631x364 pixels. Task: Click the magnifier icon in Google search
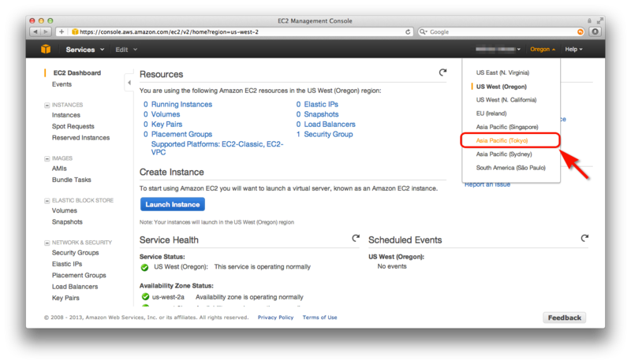click(x=423, y=32)
